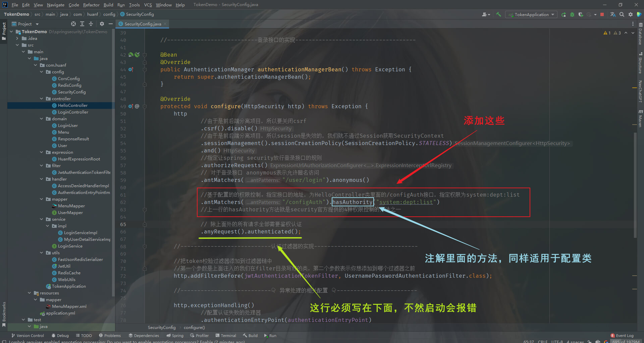Open the NexChatGPT side panel
The image size is (644, 343).
click(x=640, y=91)
